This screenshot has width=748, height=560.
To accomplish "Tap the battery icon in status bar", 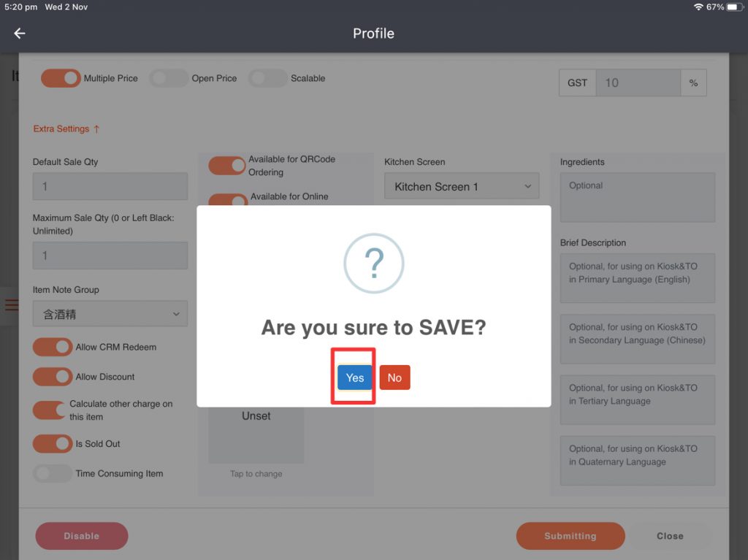I will [x=735, y=7].
